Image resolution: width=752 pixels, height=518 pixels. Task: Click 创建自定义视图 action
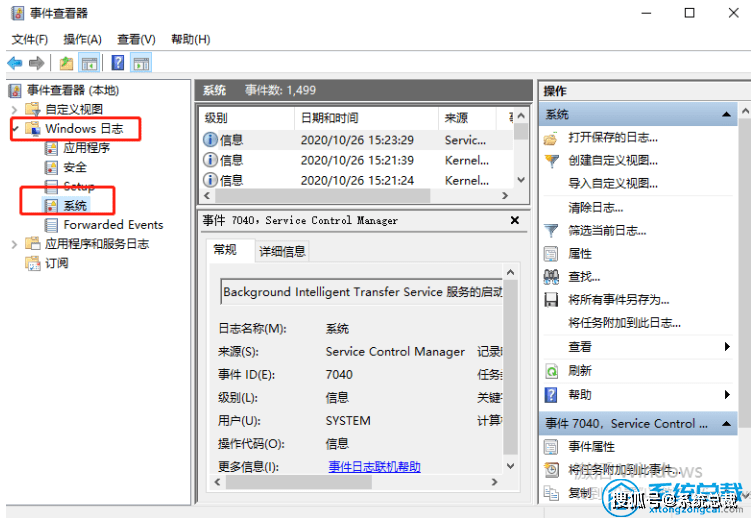tap(612, 161)
